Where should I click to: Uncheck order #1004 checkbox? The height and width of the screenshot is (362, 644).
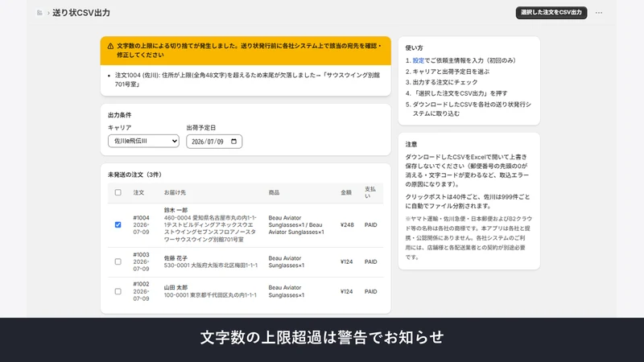pyautogui.click(x=118, y=224)
